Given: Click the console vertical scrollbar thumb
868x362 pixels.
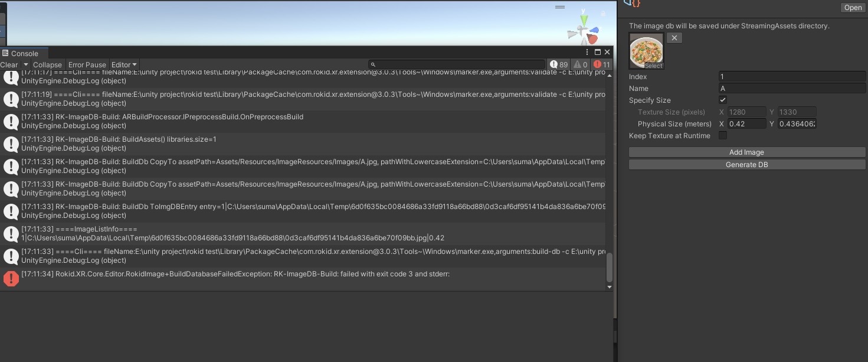Looking at the screenshot, I should [x=610, y=268].
